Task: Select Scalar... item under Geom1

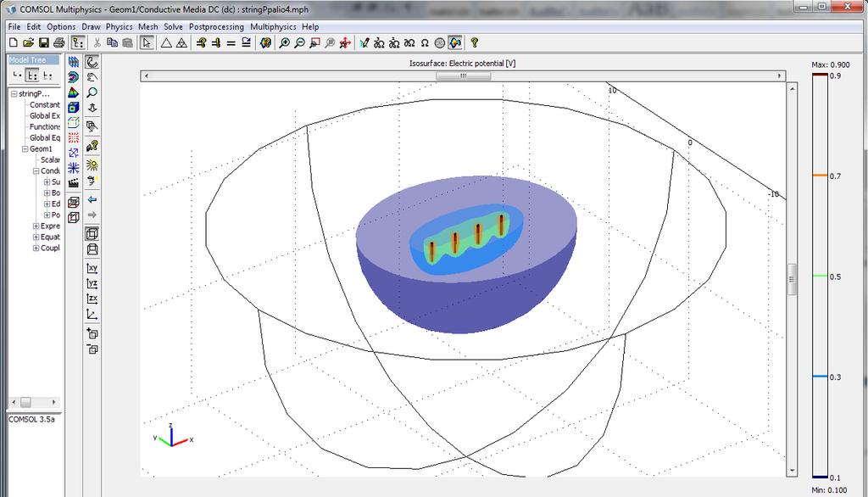Action: 50,159
